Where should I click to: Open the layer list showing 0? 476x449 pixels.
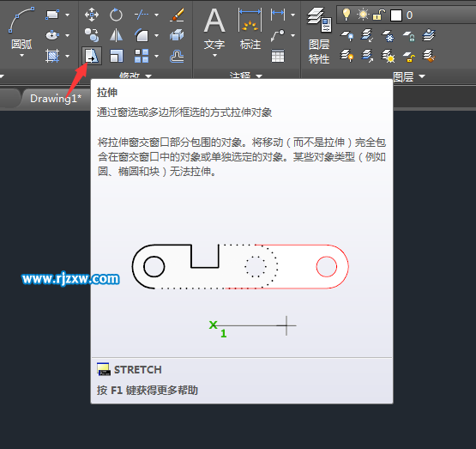pos(406,15)
